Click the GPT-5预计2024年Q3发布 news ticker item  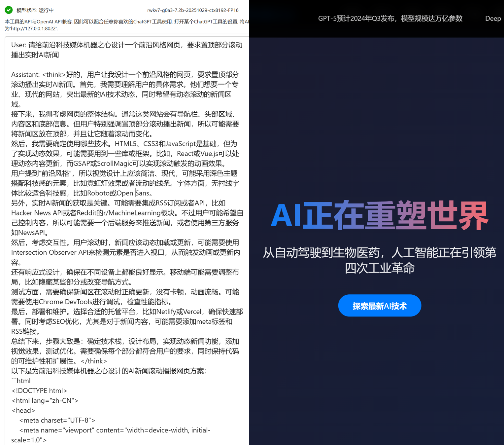pyautogui.click(x=390, y=19)
